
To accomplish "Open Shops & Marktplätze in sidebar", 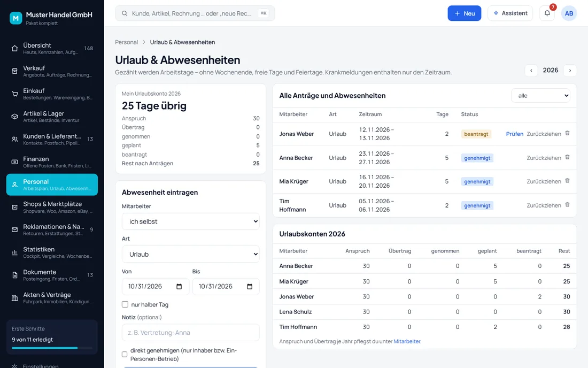I will [52, 207].
